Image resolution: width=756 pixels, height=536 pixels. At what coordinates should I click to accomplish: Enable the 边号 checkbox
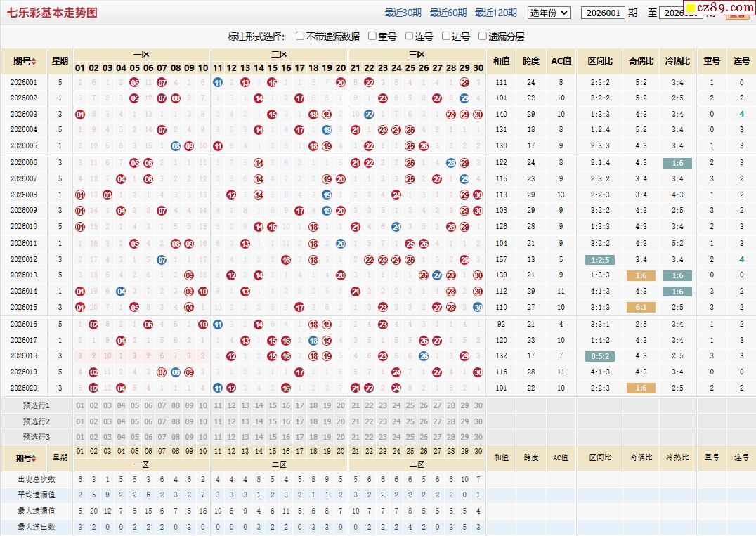point(446,36)
